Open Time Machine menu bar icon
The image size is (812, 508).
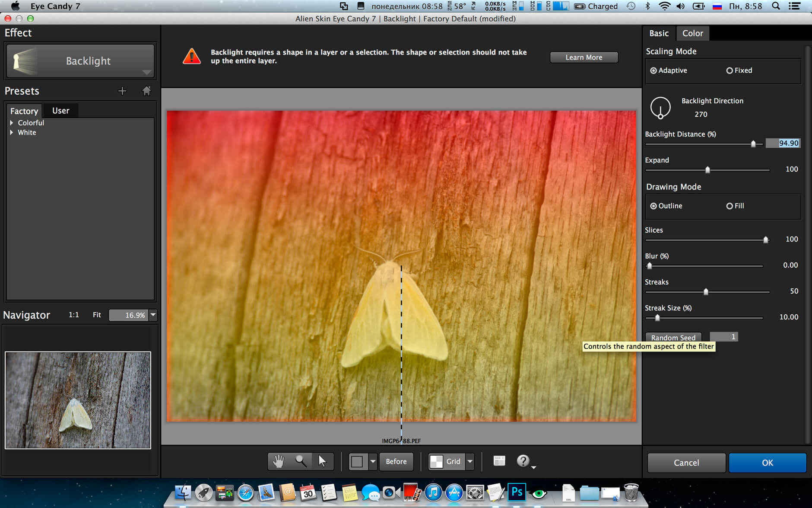[x=631, y=6]
